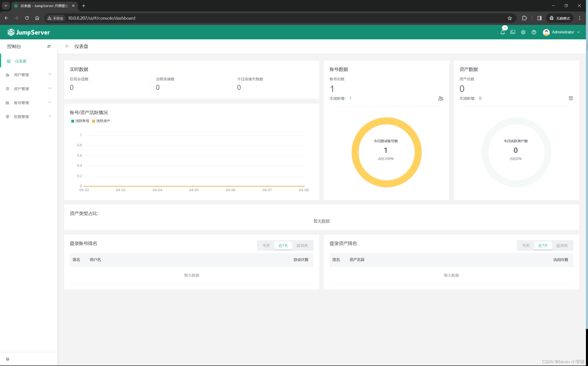Expand the 账号管理 menu chevron
This screenshot has width=588, height=366.
(50, 102)
